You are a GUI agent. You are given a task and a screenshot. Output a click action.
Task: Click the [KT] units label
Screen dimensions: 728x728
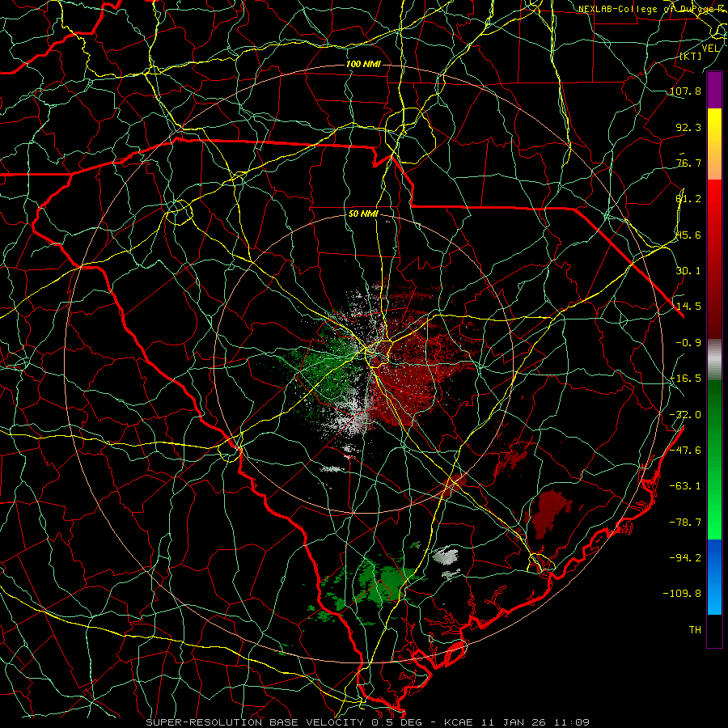(x=691, y=56)
